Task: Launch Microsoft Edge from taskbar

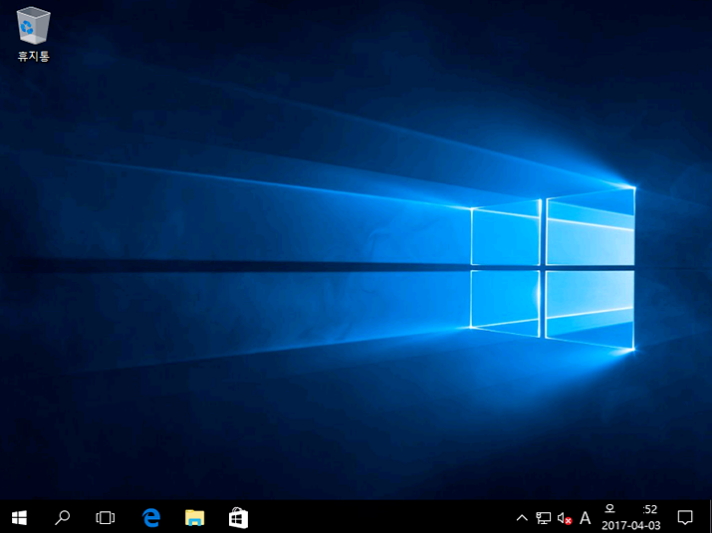Action: pos(151,517)
